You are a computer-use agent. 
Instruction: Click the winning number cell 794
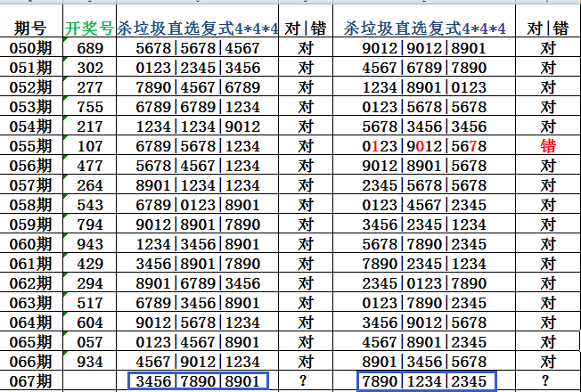90,225
